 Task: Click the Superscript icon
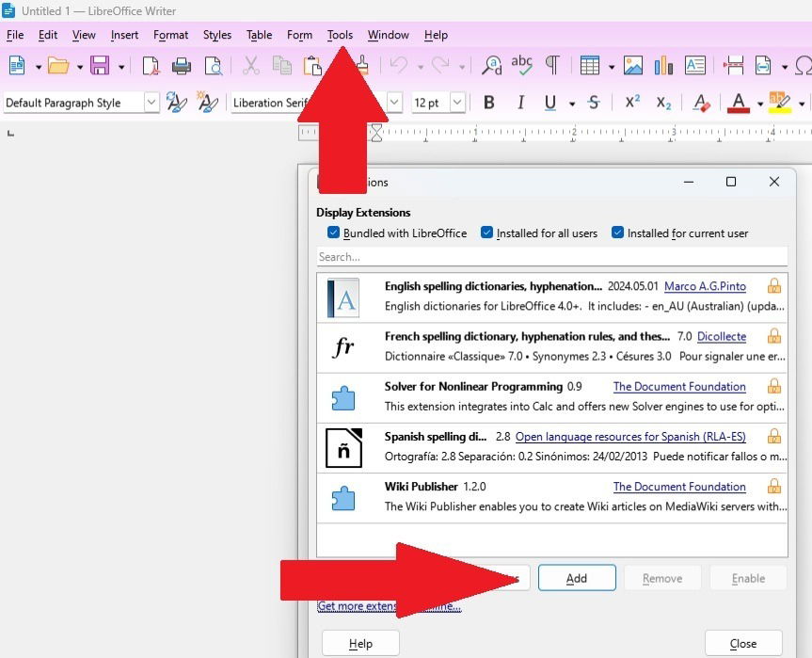pyautogui.click(x=632, y=103)
